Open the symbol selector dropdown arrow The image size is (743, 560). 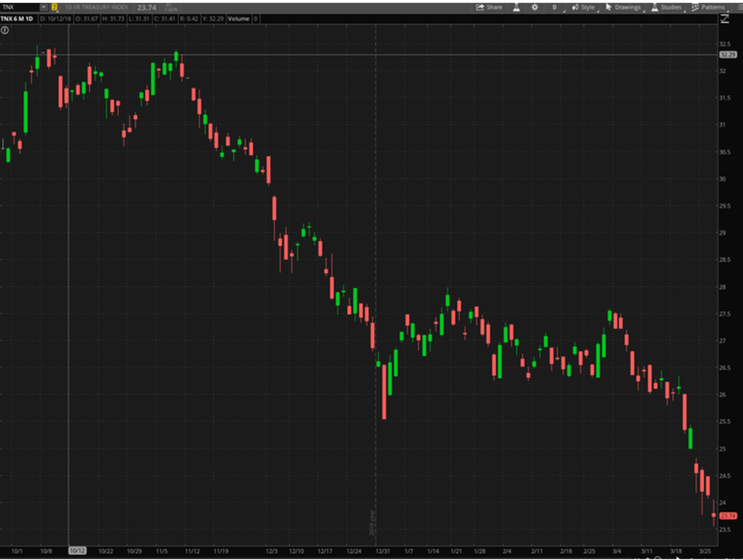coord(44,7)
